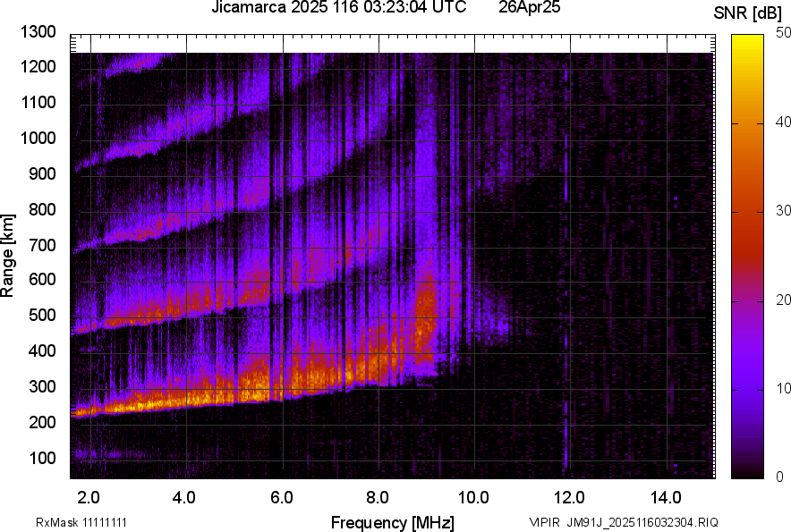Click colorbar tick value 0

780,476
